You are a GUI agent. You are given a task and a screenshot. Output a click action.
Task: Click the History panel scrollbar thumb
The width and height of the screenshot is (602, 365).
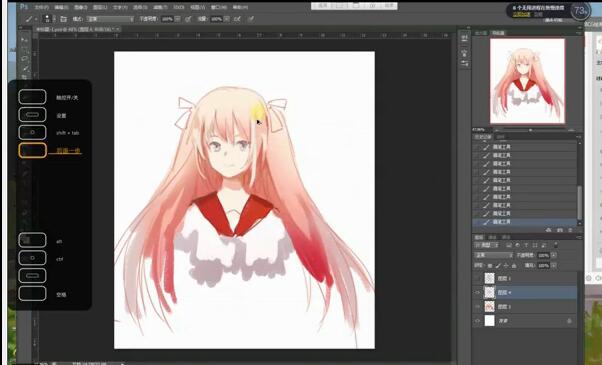click(580, 203)
